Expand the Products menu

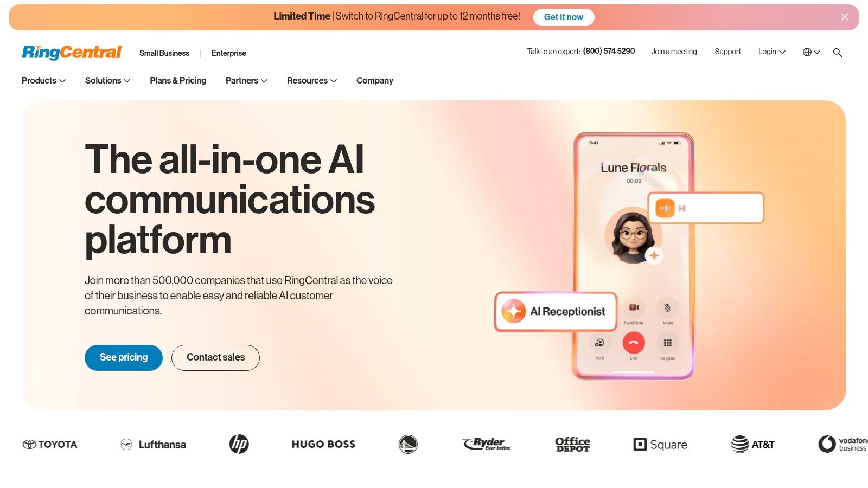(43, 80)
